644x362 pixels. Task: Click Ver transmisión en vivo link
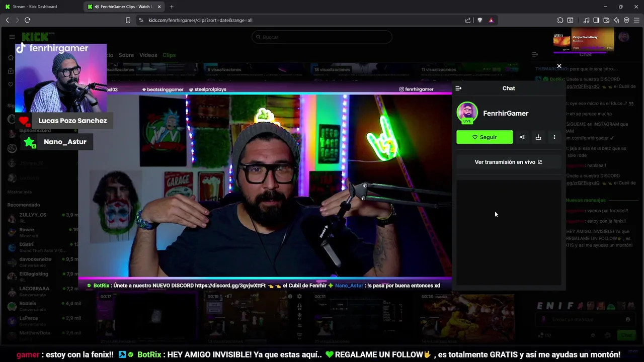point(508,162)
